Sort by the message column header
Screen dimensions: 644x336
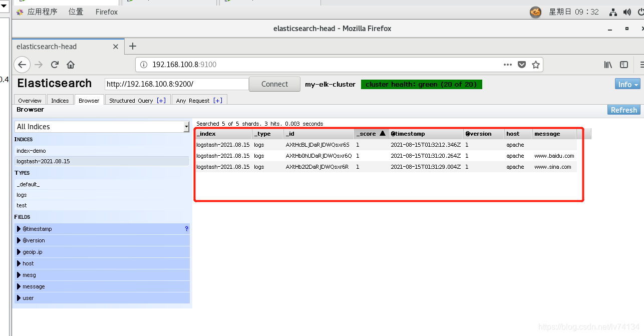[554, 134]
